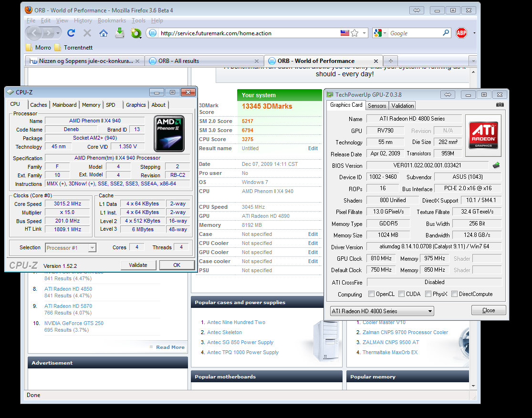Click the Read More link
Image resolution: width=532 pixels, height=418 pixels.
coord(170,347)
